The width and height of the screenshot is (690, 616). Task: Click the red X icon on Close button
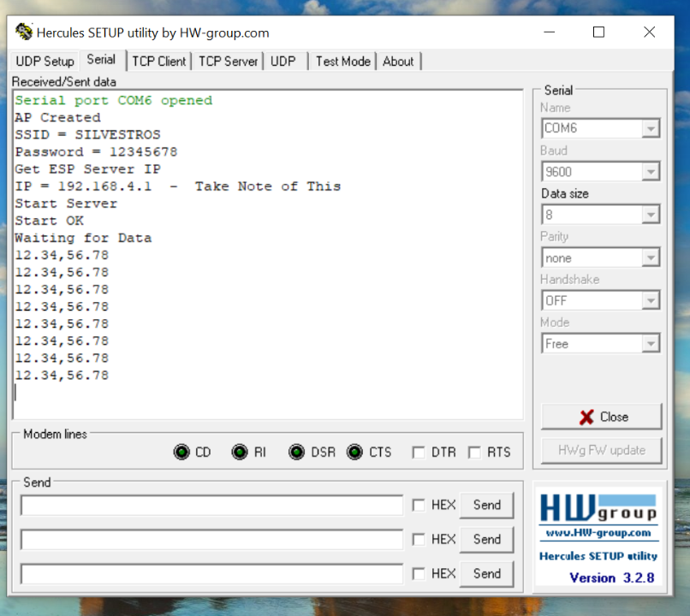click(x=586, y=417)
